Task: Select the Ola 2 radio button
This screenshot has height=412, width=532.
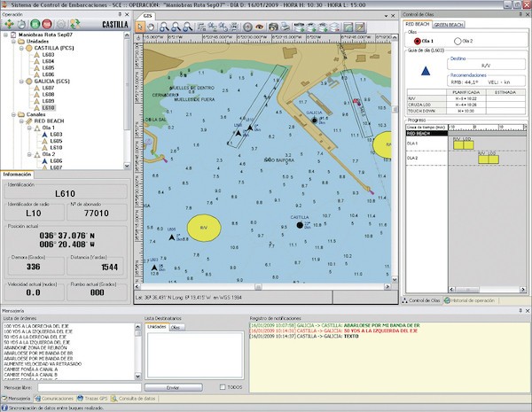Action: coord(458,41)
